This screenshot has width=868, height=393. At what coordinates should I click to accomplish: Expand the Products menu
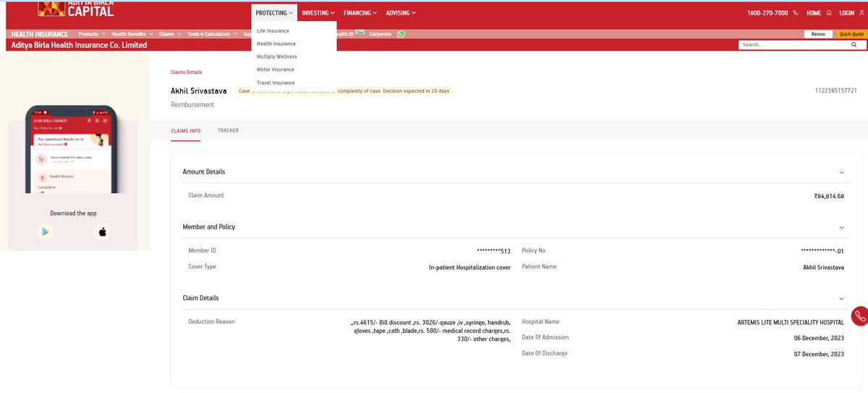(x=91, y=34)
